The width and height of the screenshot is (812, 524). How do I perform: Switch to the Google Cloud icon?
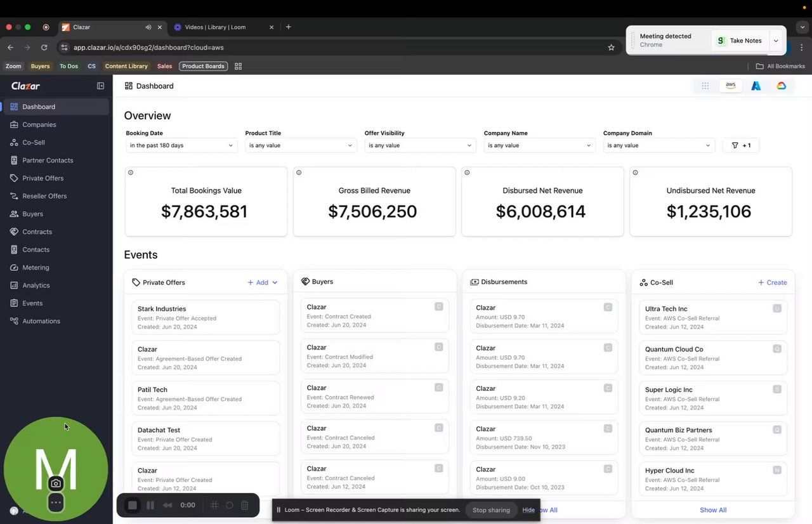[x=782, y=86]
